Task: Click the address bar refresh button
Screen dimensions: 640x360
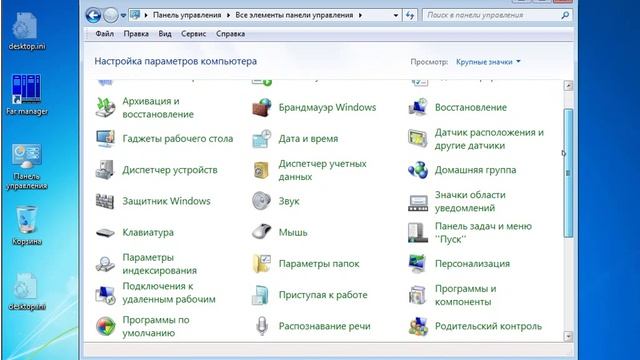Action: [410, 16]
